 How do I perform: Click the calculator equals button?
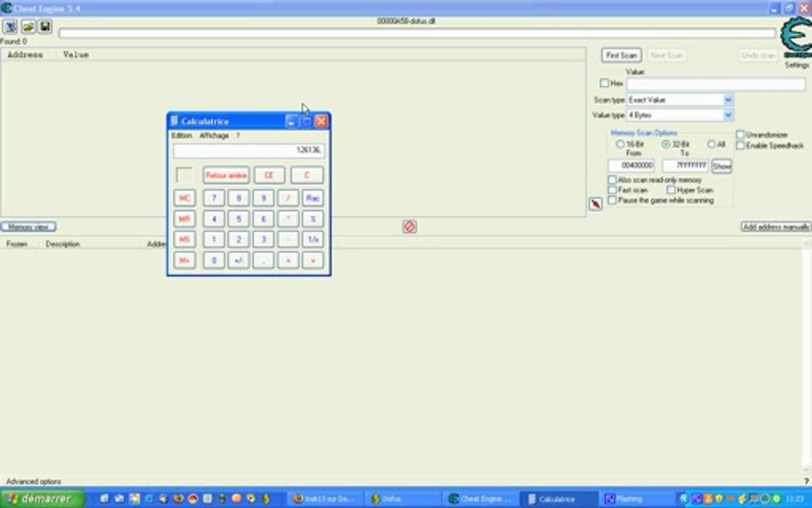[x=313, y=261]
